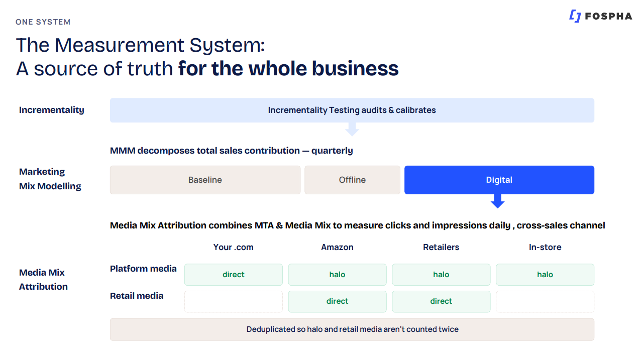Click the bold phrase "for the whole business"

coord(288,68)
